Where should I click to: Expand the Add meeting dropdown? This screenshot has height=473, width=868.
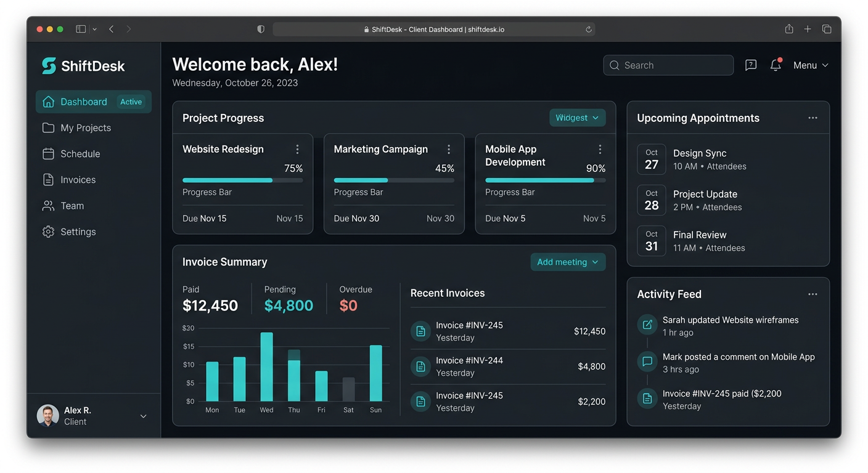[567, 262]
